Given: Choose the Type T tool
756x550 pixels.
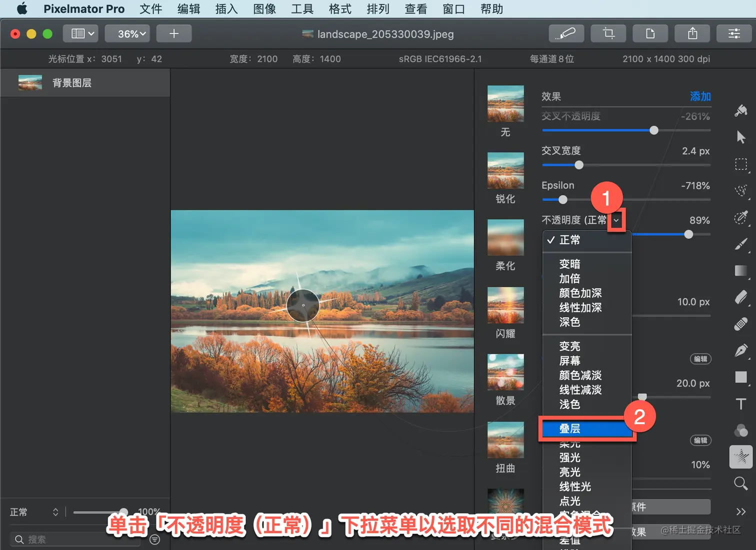Looking at the screenshot, I should 741,403.
